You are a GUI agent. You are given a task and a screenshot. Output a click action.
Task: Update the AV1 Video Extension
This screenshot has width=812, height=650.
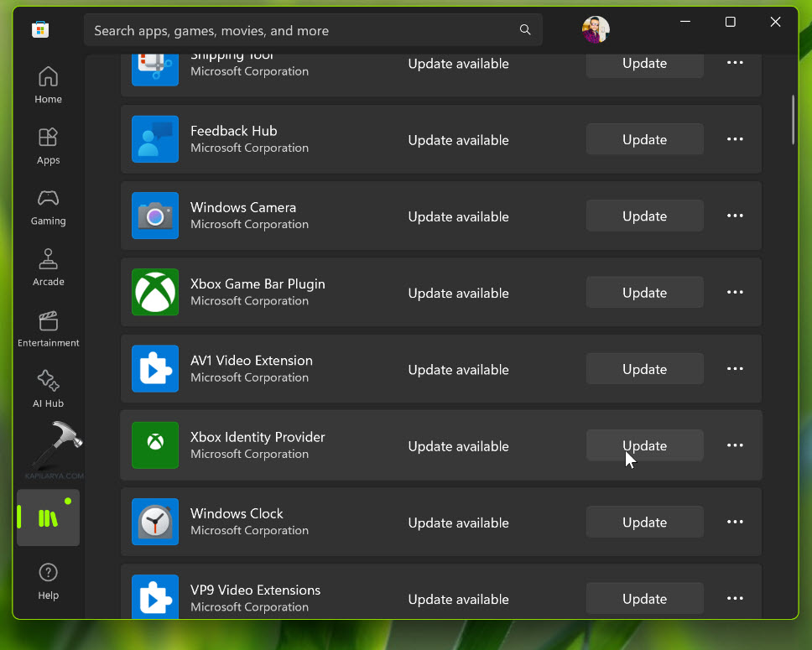[644, 369]
